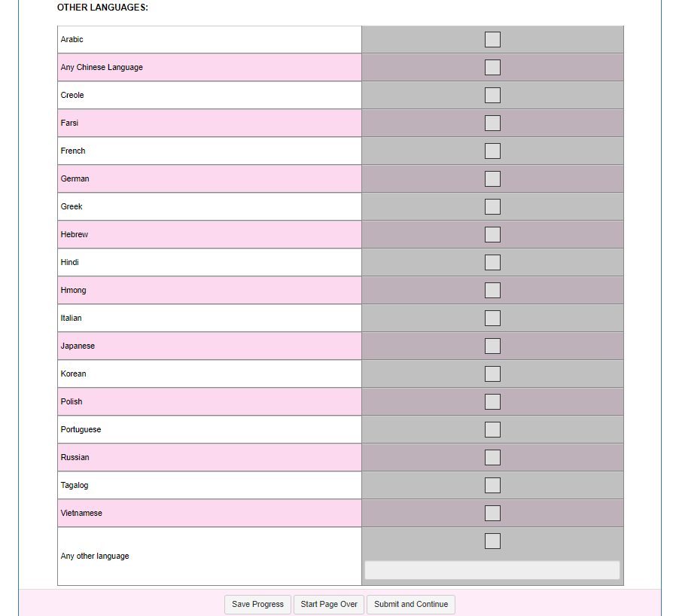Check the Vietnamese language checkbox

492,513
